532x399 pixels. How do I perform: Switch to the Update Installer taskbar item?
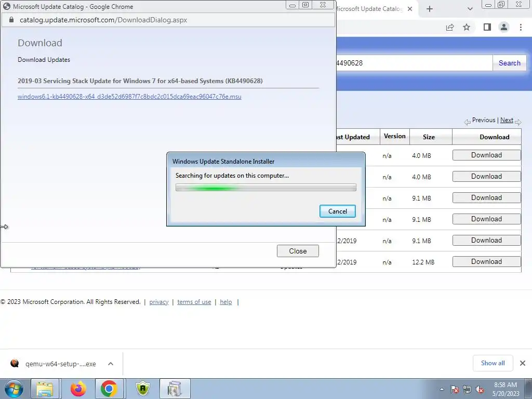(175, 389)
